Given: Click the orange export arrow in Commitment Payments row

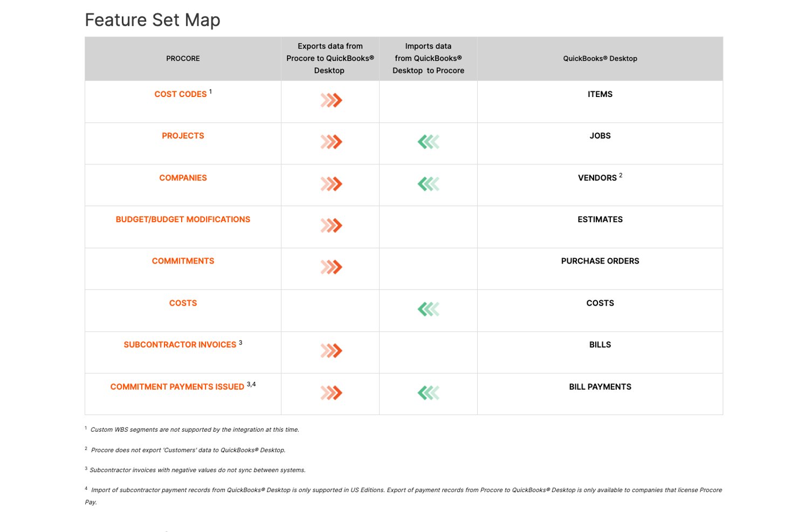Looking at the screenshot, I should [331, 393].
